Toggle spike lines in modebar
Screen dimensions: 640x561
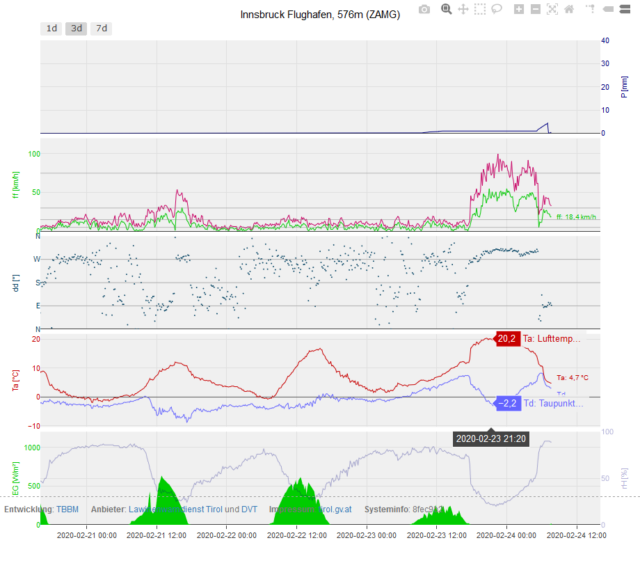point(590,9)
